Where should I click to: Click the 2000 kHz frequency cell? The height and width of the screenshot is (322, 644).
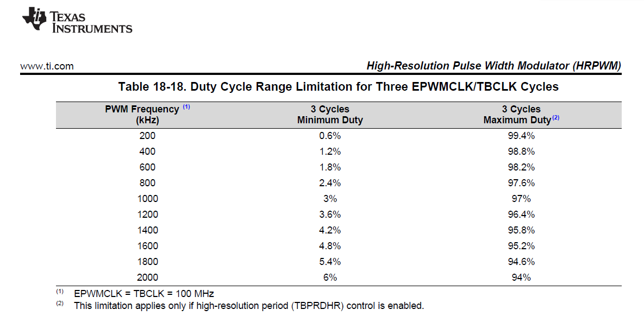click(x=147, y=277)
